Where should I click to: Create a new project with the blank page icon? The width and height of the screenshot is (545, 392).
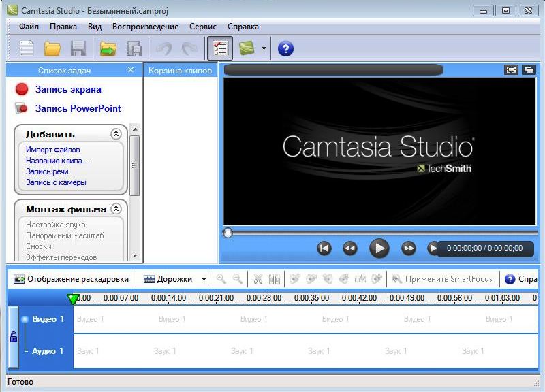tap(27, 48)
